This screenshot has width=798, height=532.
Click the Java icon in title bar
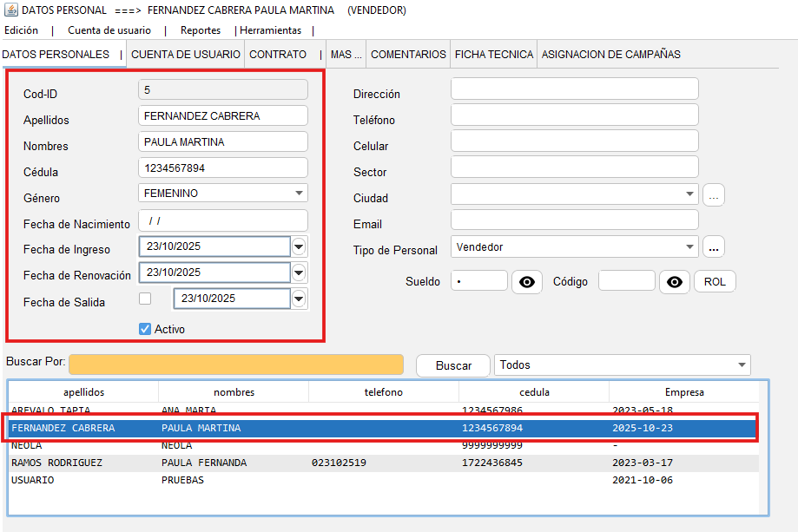click(10, 10)
